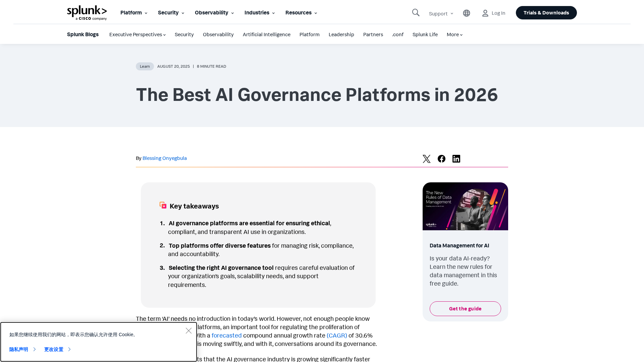Open the Splunk Life blog section
Image resolution: width=644 pixels, height=362 pixels.
pyautogui.click(x=425, y=35)
